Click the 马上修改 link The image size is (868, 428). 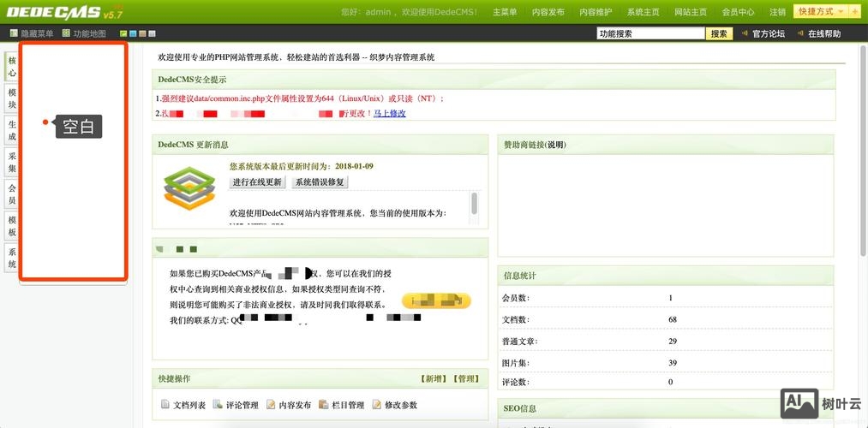pyautogui.click(x=390, y=113)
